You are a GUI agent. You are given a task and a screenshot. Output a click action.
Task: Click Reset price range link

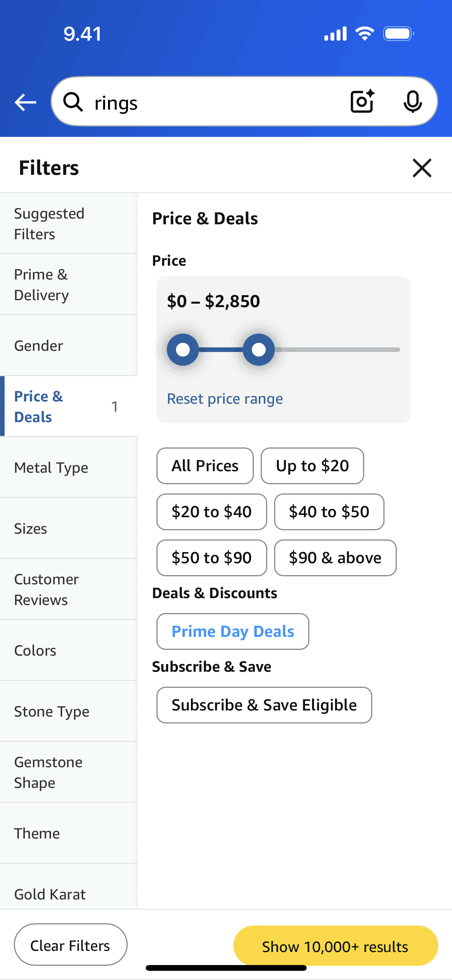click(x=225, y=399)
